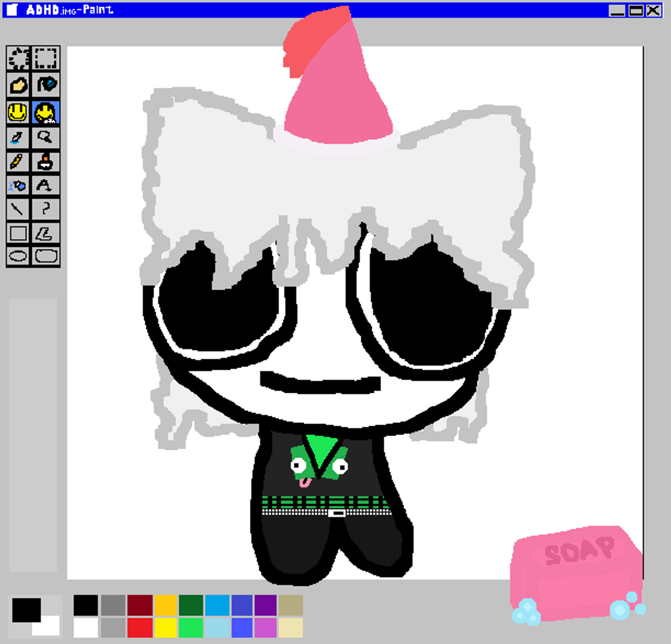671x644 pixels.
Task: Click the green character on the shirt
Action: [x=319, y=462]
